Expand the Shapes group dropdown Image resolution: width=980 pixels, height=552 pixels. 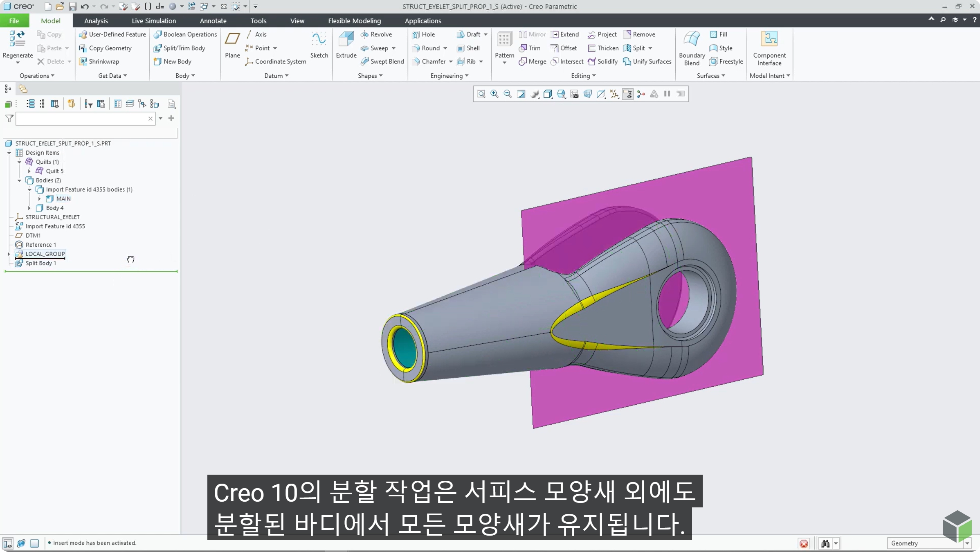370,76
